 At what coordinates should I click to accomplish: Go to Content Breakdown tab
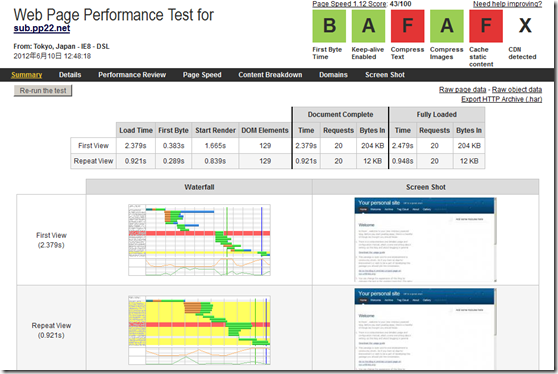click(270, 75)
